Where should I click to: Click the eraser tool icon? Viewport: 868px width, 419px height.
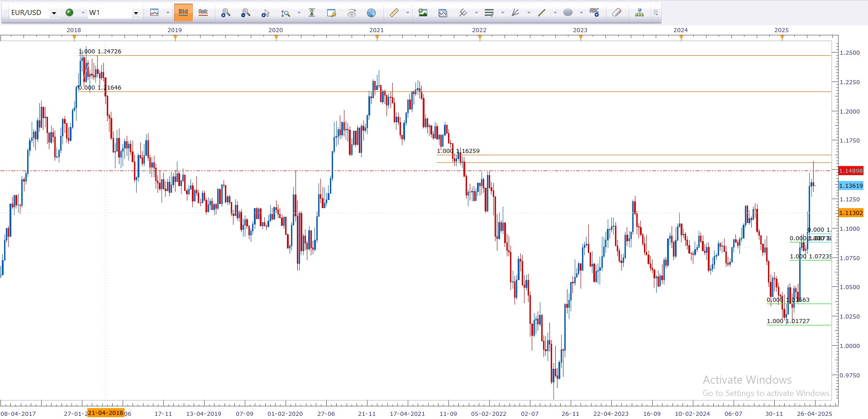[616, 13]
